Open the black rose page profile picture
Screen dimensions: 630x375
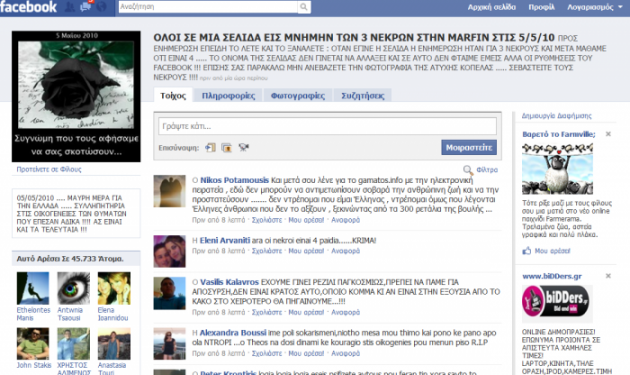coord(76,96)
